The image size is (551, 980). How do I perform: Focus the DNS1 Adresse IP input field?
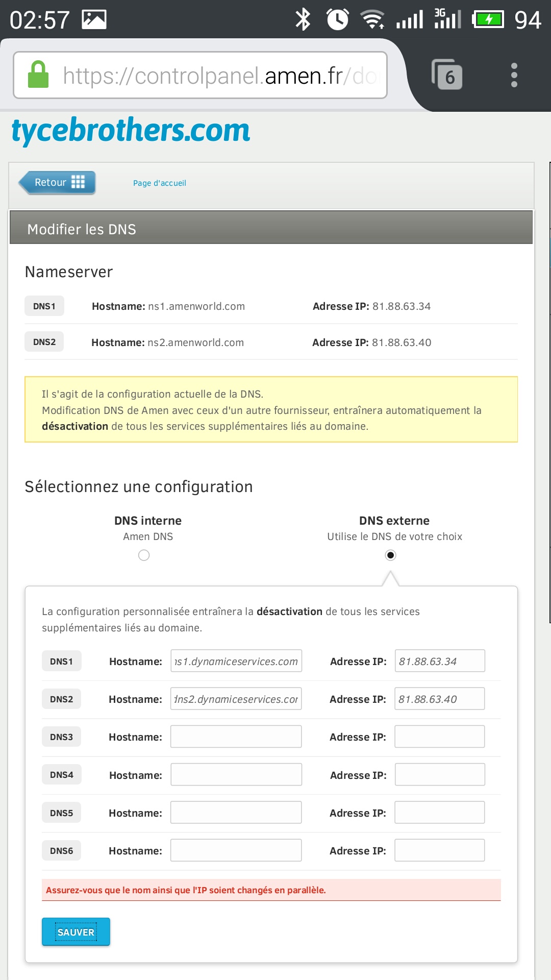point(440,661)
